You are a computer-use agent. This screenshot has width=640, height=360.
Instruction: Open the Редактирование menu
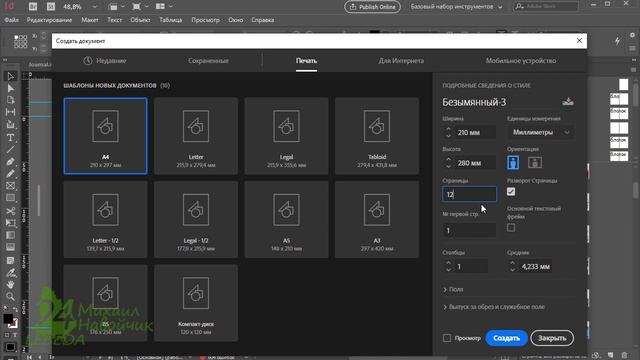49,20
